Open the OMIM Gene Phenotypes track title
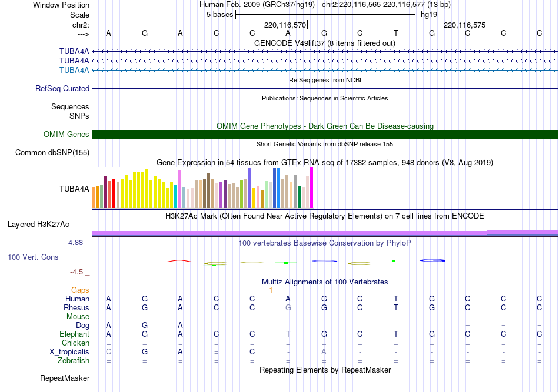This screenshot has width=559, height=392. 325,126
